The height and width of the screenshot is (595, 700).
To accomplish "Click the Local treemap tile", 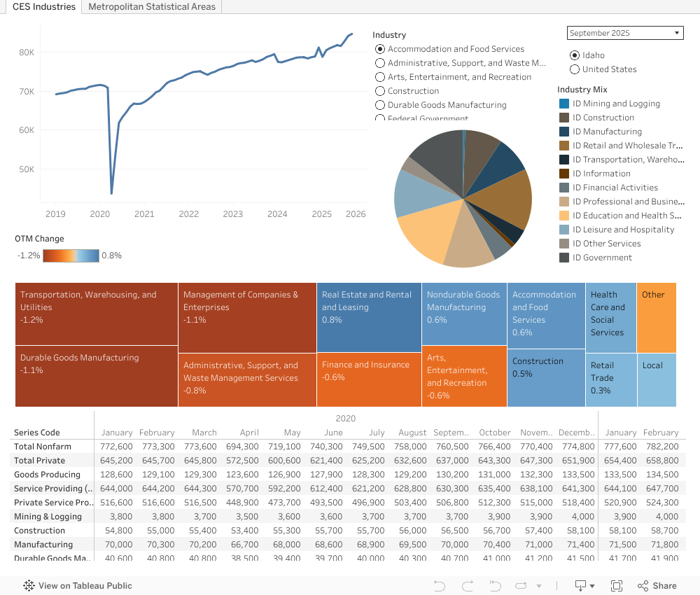I will pyautogui.click(x=657, y=380).
